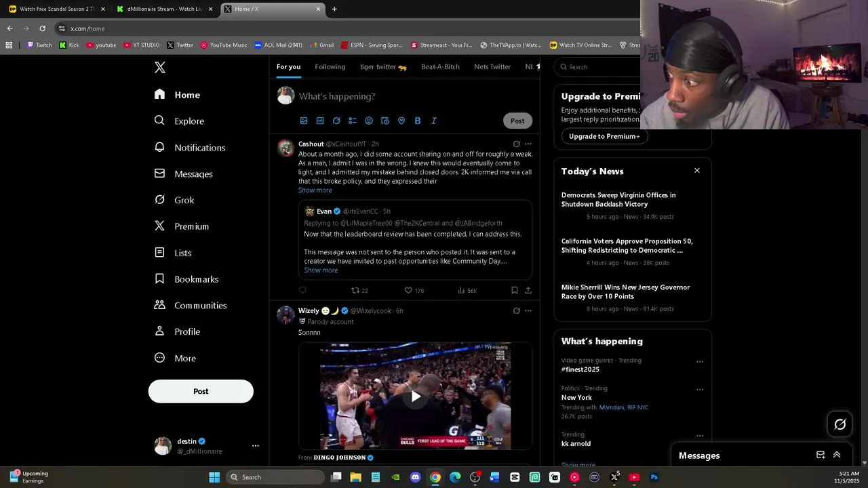Screen dimensions: 868x488
Task: Open Discord from the Windows taskbar
Action: (416, 477)
